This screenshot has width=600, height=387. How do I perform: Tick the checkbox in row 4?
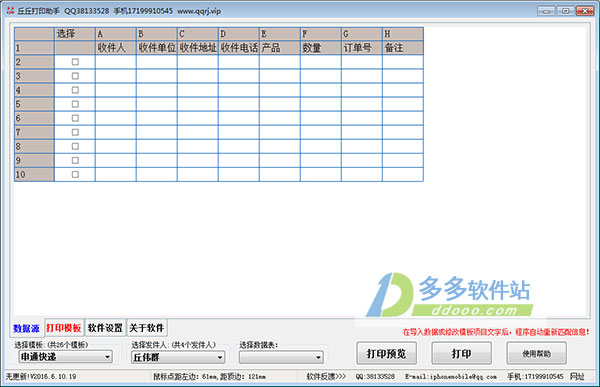point(75,90)
